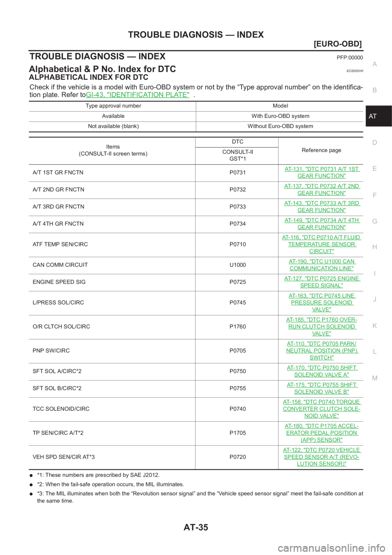Click the DTC code P0710
Image resolution: width=392 pixels, height=555 pixels.
(x=238, y=245)
